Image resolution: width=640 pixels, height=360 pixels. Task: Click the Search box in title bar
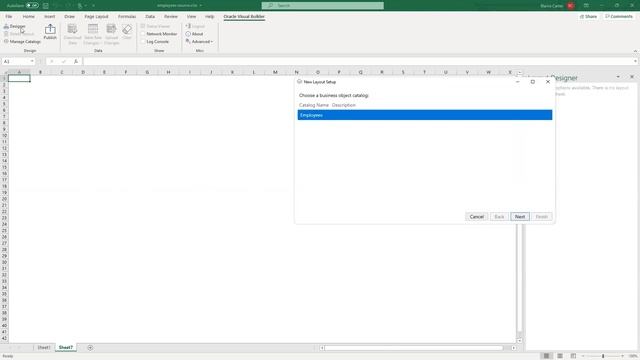(322, 6)
